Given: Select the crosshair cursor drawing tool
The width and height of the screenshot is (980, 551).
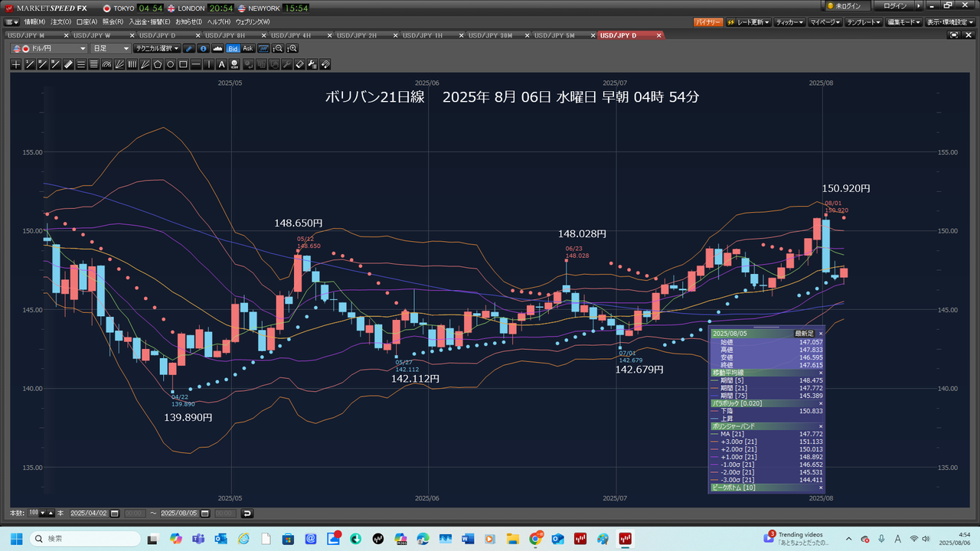Looking at the screenshot, I should point(16,64).
